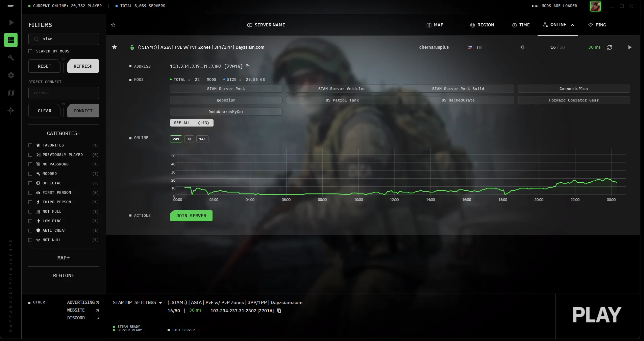The image size is (644, 341).
Task: Open the user profile avatar
Action: tap(595, 6)
